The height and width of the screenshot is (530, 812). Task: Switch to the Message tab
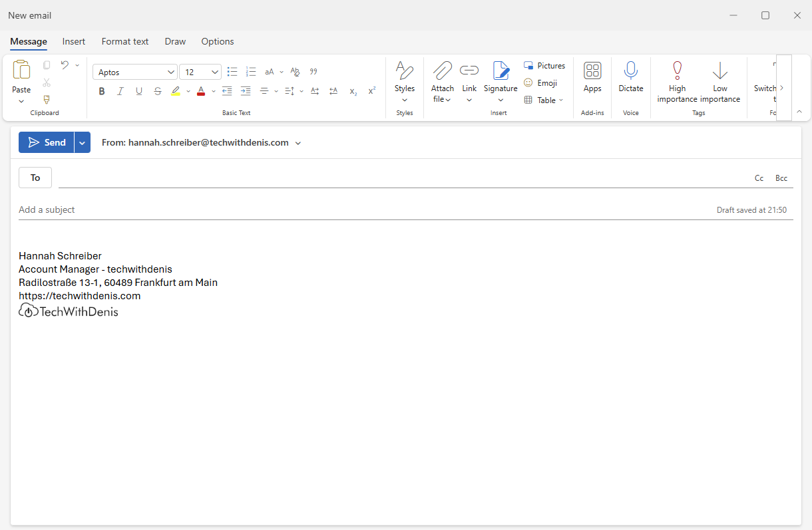click(29, 41)
